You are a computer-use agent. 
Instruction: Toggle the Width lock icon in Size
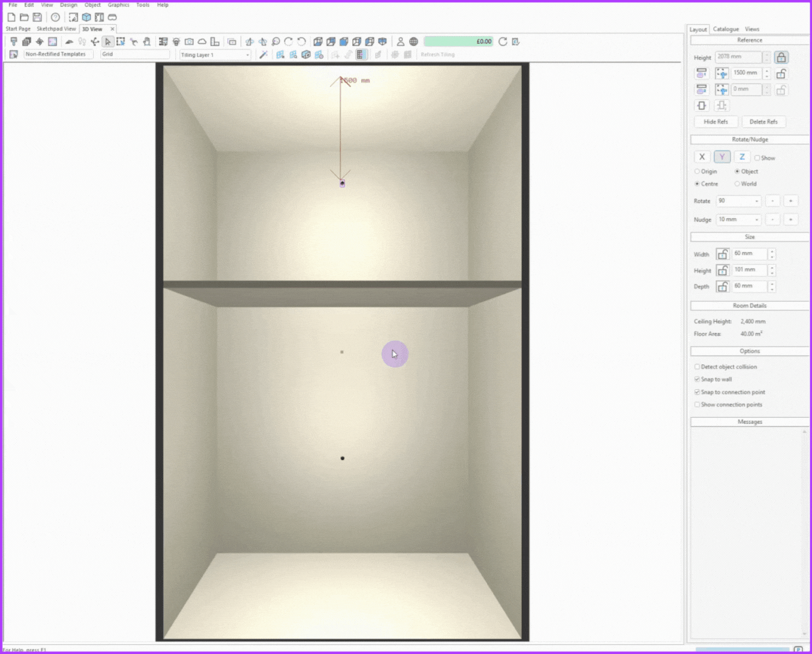click(x=723, y=254)
